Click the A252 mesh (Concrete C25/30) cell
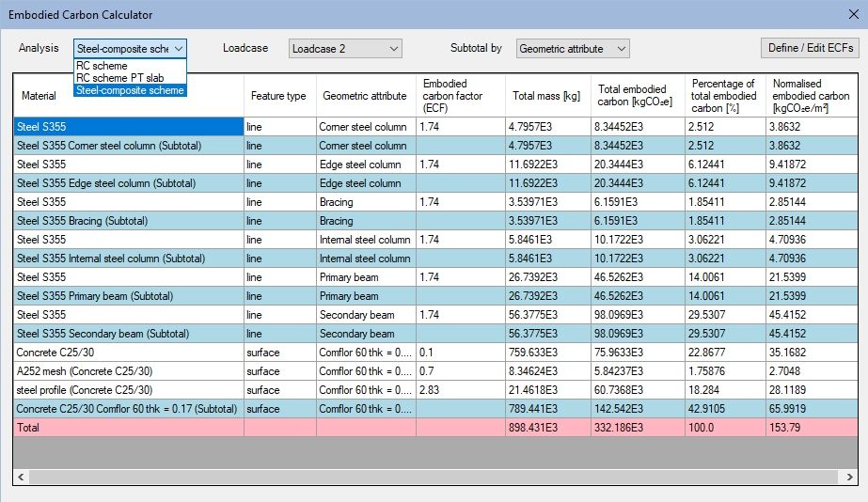Image resolution: width=868 pixels, height=502 pixels. 128,371
